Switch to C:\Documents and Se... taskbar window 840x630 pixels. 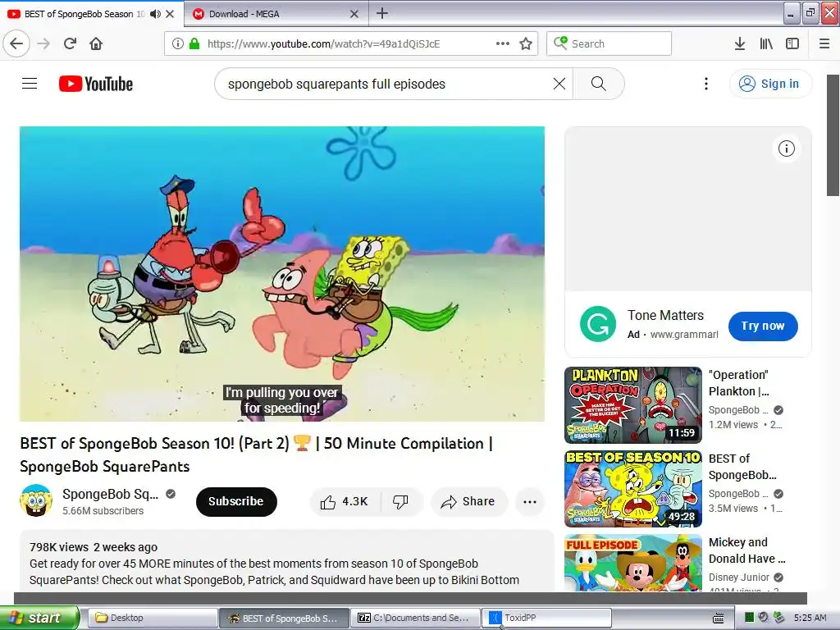click(414, 618)
